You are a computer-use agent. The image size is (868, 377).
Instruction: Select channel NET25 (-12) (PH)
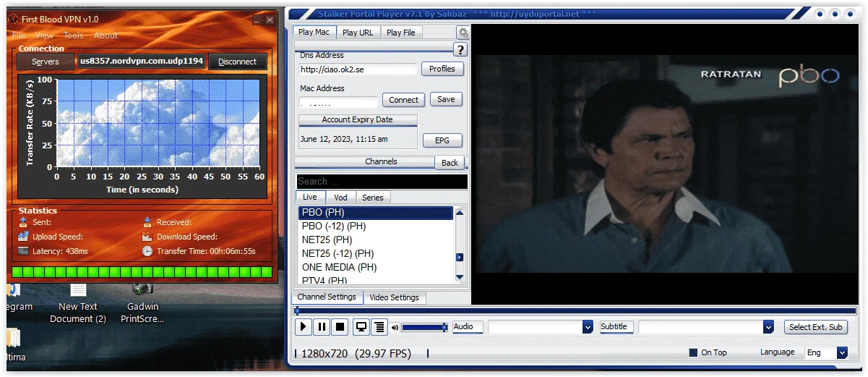[376, 254]
